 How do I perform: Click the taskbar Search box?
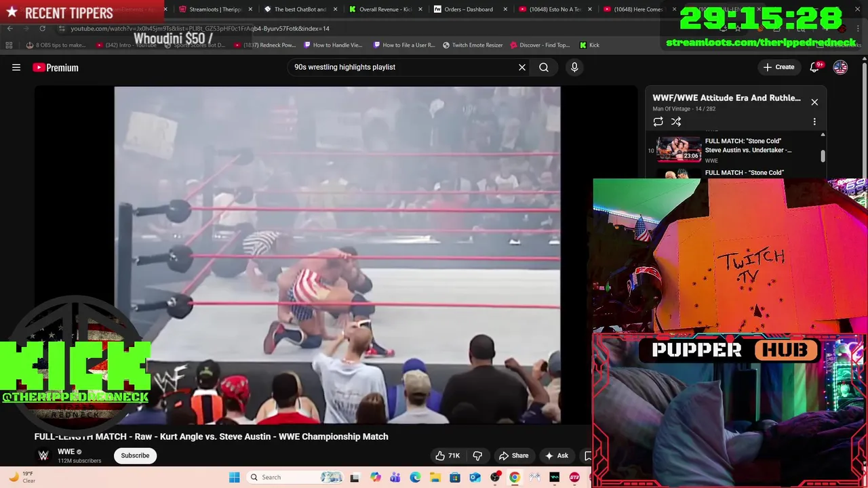[295, 477]
